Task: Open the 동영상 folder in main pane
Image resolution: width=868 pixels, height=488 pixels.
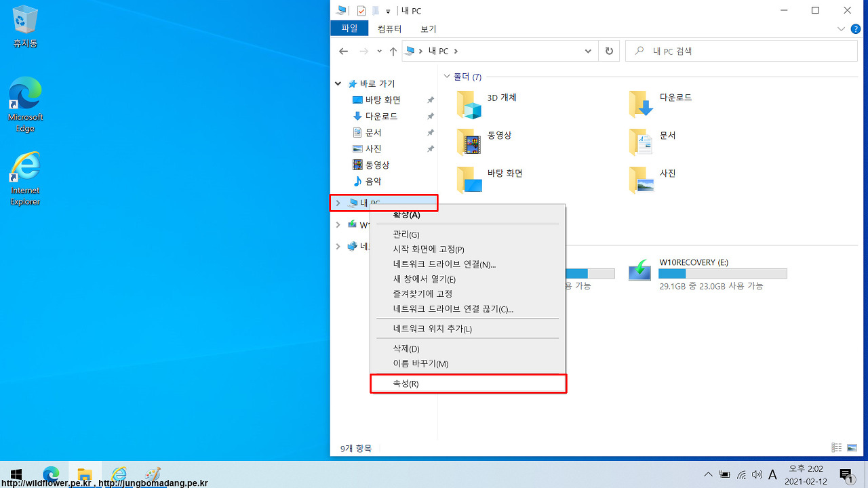Action: [x=484, y=142]
